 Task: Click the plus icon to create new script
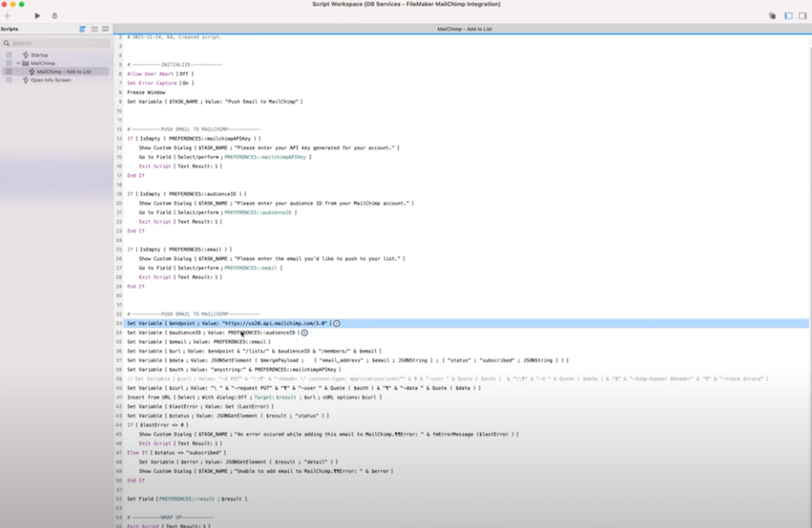[x=7, y=16]
